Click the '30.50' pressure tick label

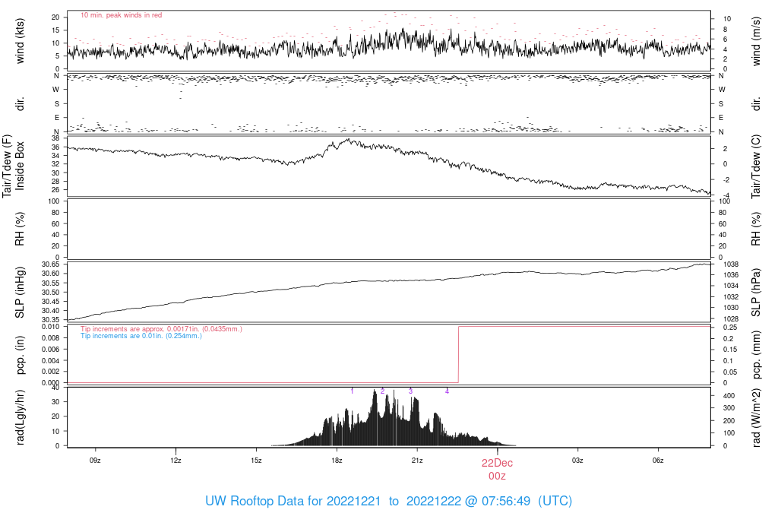click(x=50, y=293)
